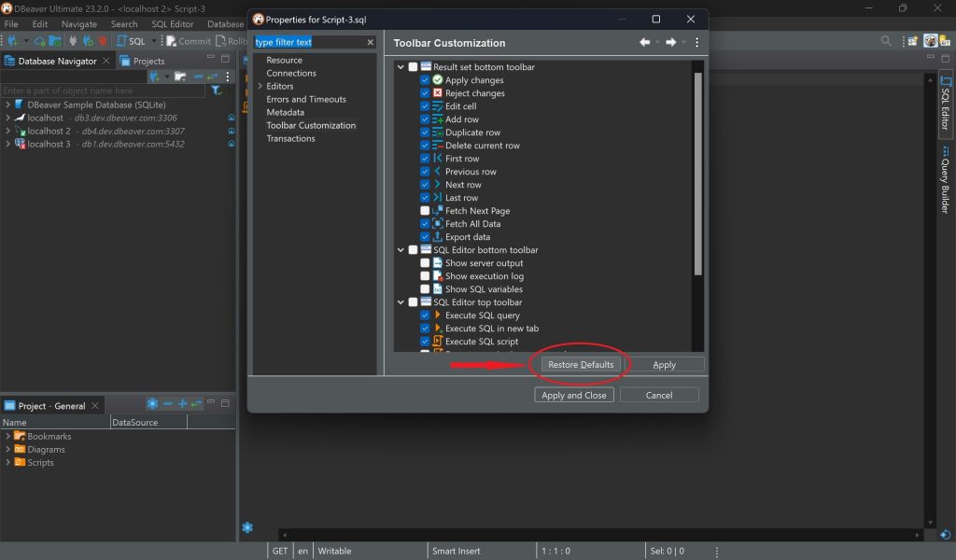The height and width of the screenshot is (560, 956).
Task: Click the DBeaver perspective icon in top-right toolbar
Action: tap(931, 41)
